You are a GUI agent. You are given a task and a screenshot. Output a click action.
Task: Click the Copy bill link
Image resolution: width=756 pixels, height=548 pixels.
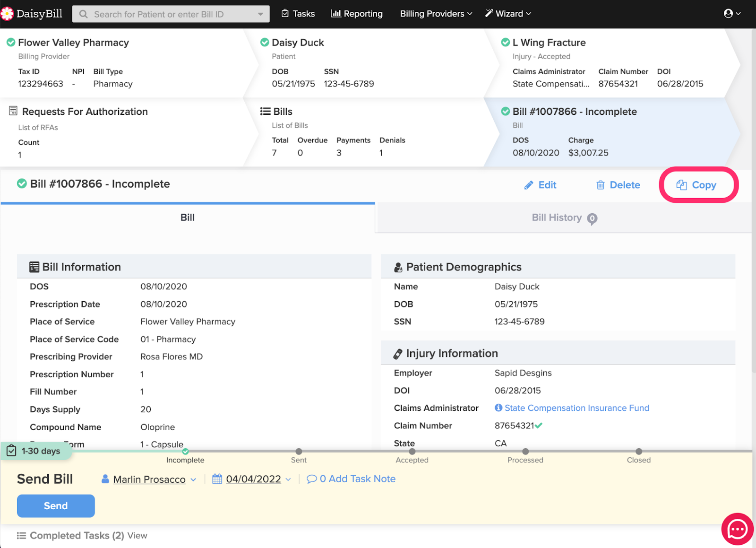(696, 185)
